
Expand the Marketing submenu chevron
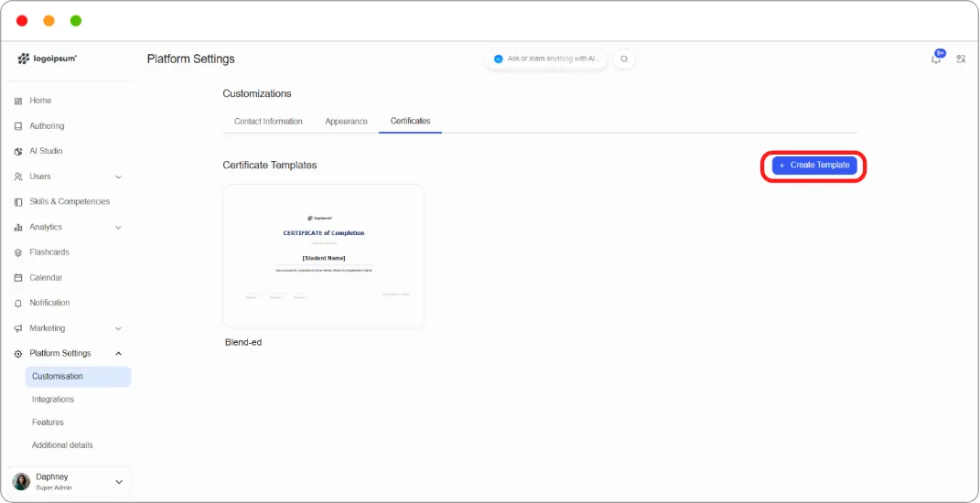pyautogui.click(x=118, y=328)
